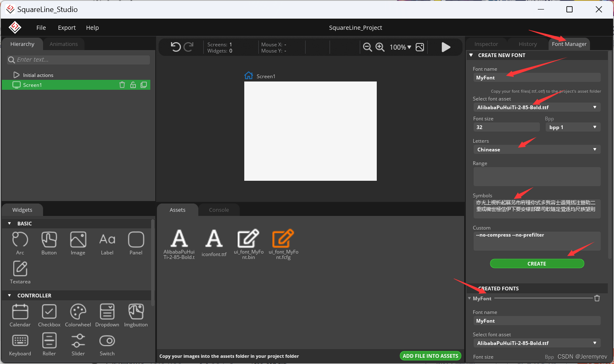
Task: Select the ui_font_MyFont.bin asset
Action: pyautogui.click(x=248, y=244)
